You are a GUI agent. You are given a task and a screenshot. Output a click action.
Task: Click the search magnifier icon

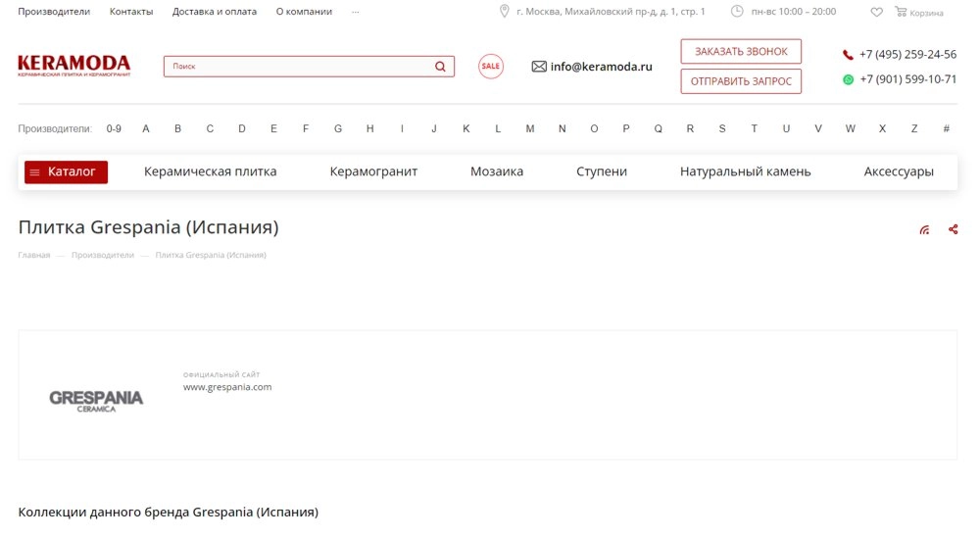[441, 67]
